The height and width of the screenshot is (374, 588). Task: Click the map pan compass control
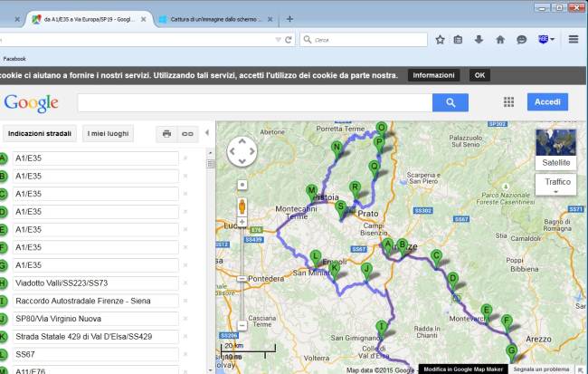pos(242,152)
